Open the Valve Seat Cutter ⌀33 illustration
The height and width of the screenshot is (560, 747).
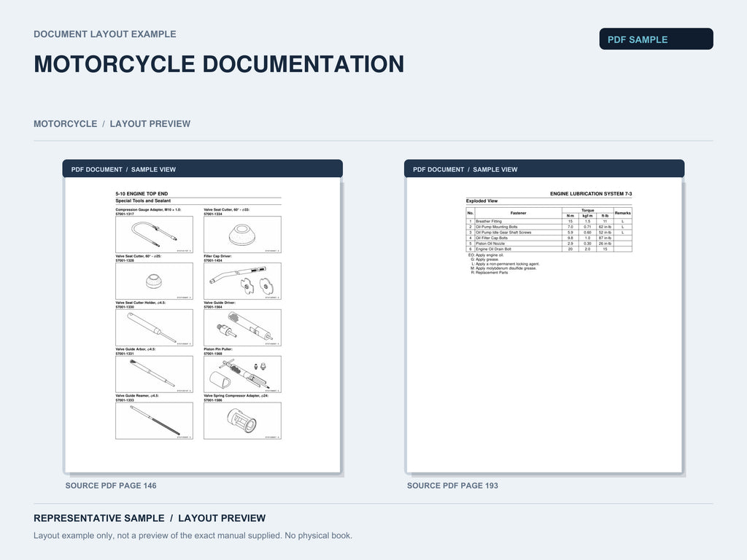tap(242, 235)
